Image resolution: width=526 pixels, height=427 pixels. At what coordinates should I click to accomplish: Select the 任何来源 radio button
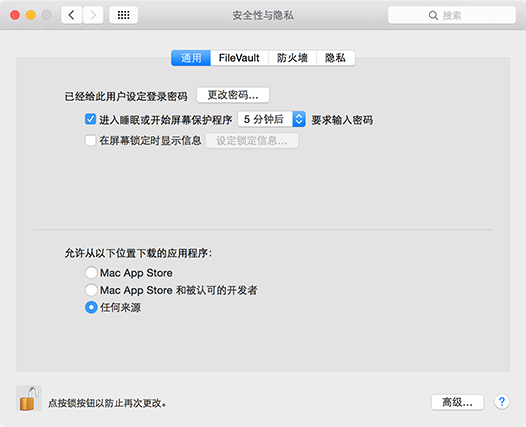91,307
